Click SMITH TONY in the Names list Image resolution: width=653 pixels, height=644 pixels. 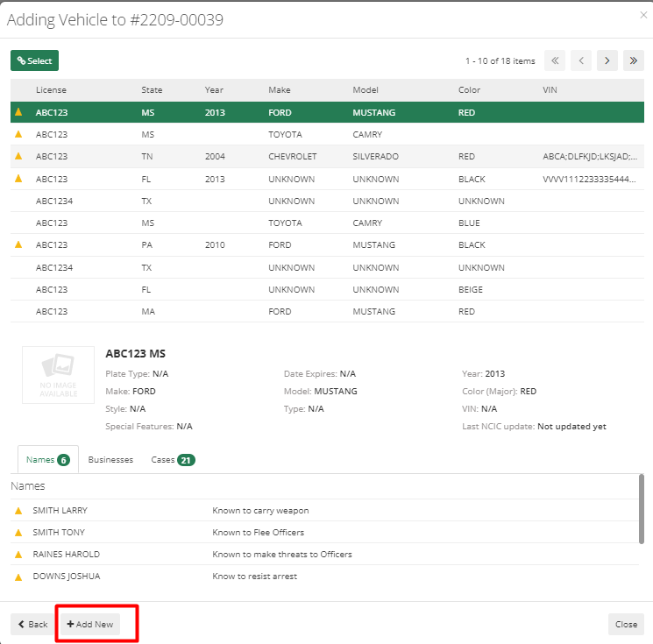click(x=59, y=533)
